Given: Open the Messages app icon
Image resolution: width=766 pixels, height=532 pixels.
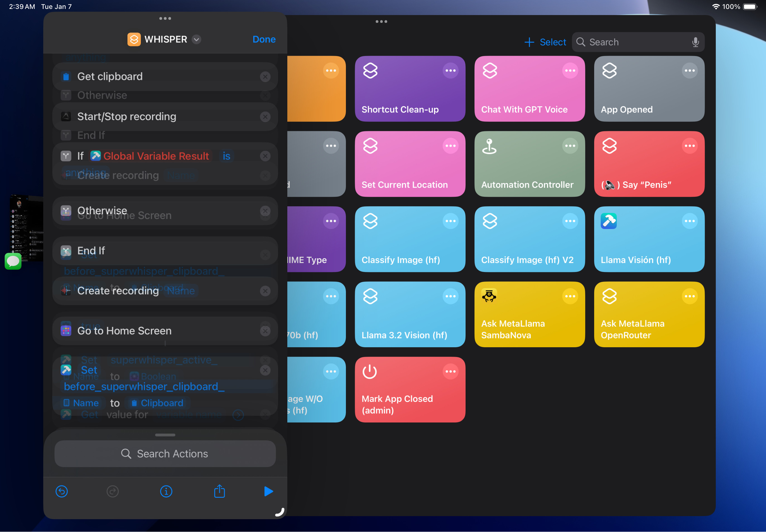Looking at the screenshot, I should coord(13,261).
